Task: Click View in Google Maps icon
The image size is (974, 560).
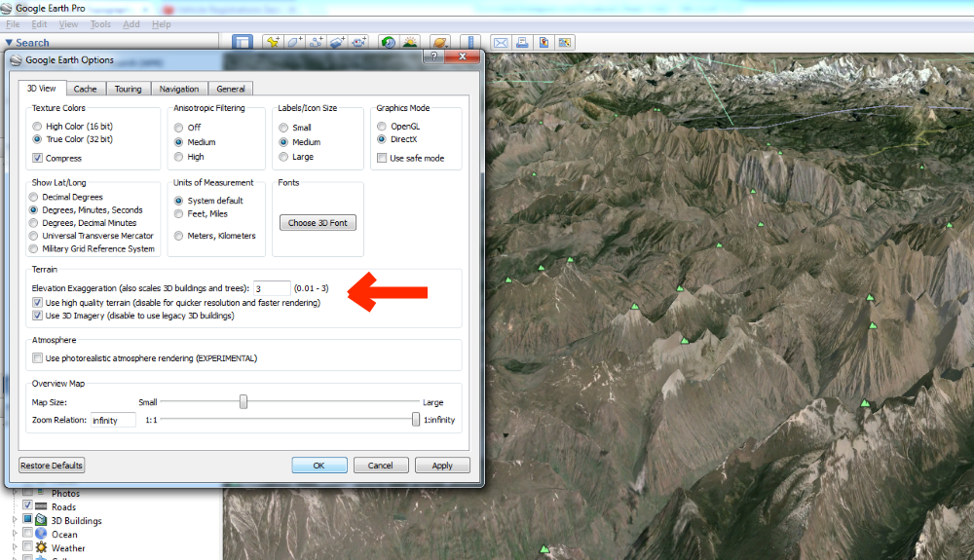Action: (x=565, y=42)
